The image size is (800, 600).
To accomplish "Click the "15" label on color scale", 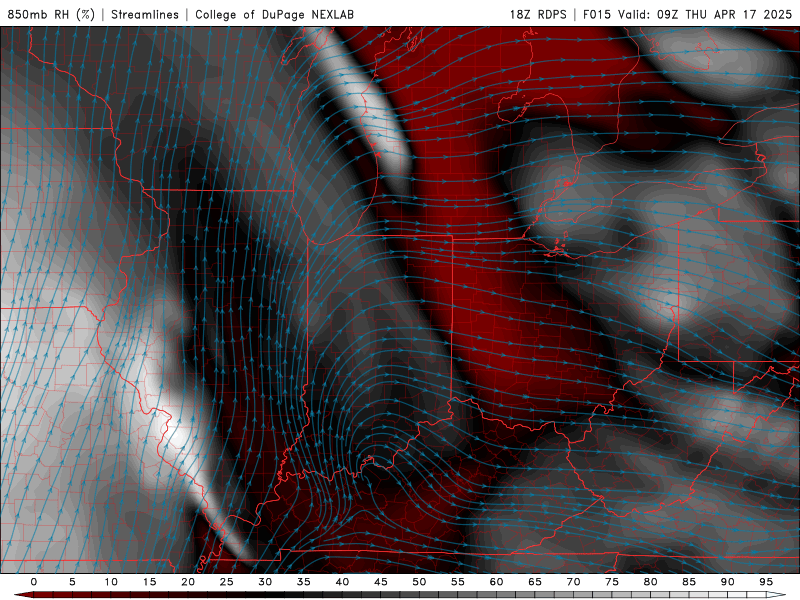I will (x=149, y=582).
